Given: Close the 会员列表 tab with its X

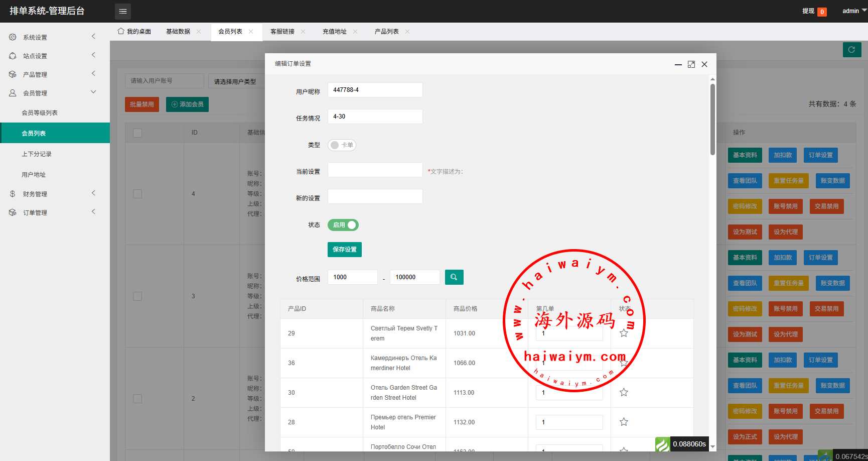Looking at the screenshot, I should 251,32.
